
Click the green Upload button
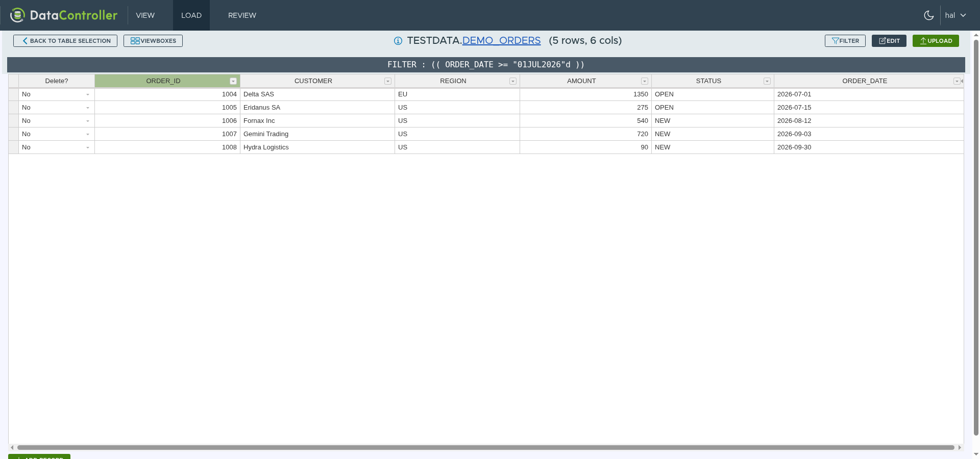(x=936, y=41)
